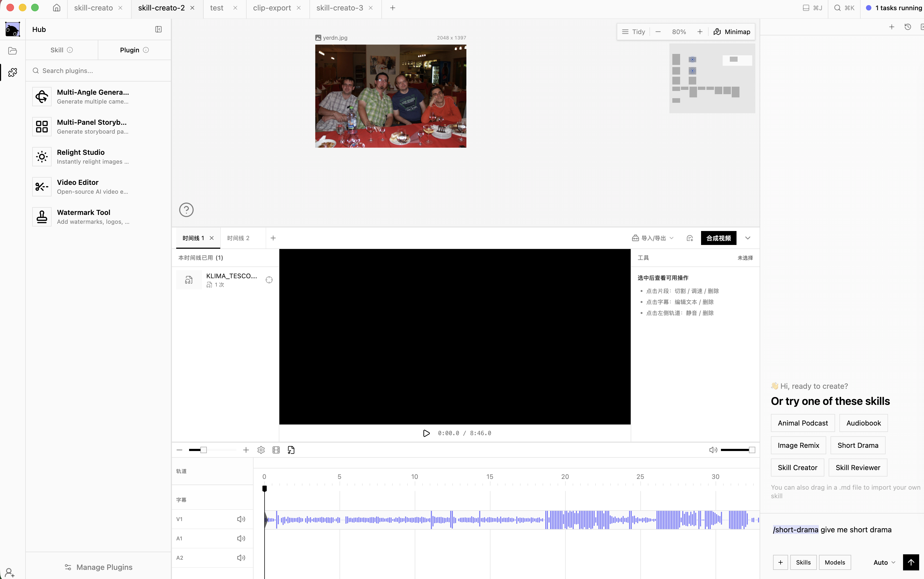The width and height of the screenshot is (924, 579).
Task: Locate KLIMA_TESCO clip with target icon
Action: tap(269, 280)
